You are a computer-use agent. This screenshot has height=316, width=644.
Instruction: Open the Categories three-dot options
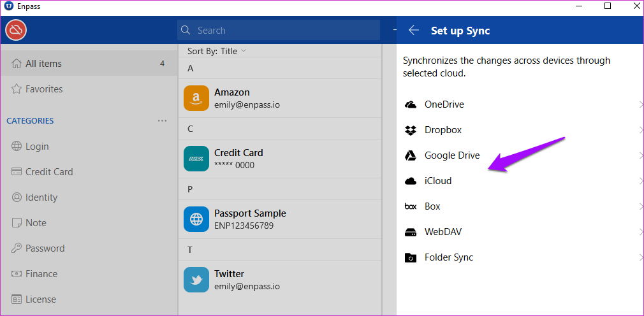[x=162, y=120]
